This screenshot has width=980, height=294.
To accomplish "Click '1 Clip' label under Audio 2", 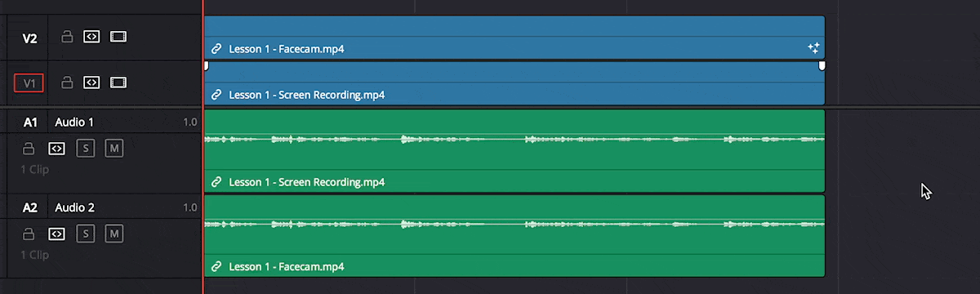I will tap(35, 255).
